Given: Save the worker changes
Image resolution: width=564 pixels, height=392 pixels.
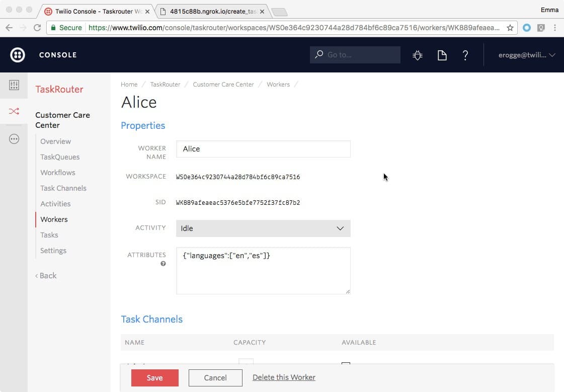Looking at the screenshot, I should tap(154, 378).
